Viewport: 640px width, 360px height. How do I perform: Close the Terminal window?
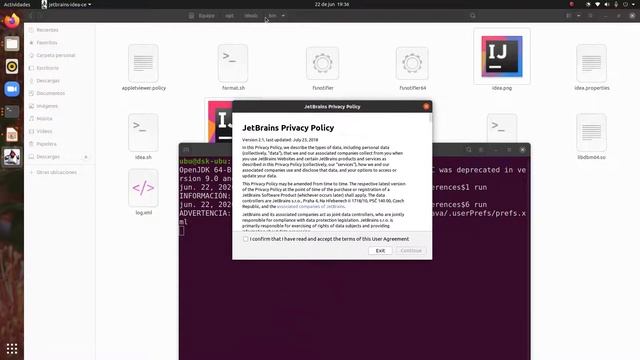click(522, 150)
